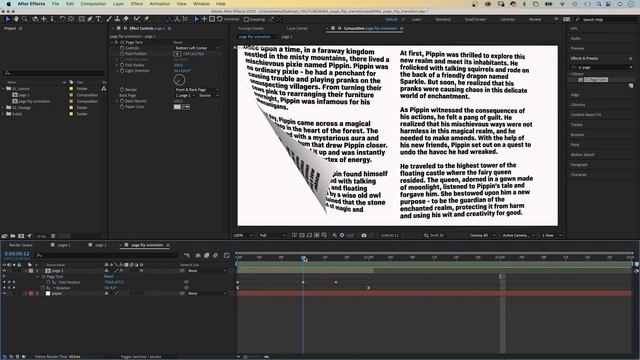Reset CC Page Turn in Effect Controls
Image resolution: width=640 pixels, height=360 pixels.
tap(178, 42)
